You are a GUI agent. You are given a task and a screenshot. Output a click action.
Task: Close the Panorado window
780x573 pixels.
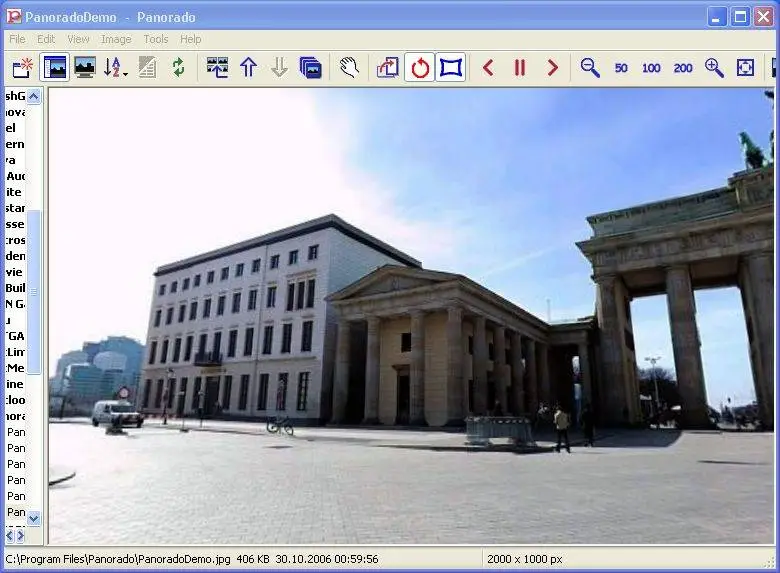764,17
